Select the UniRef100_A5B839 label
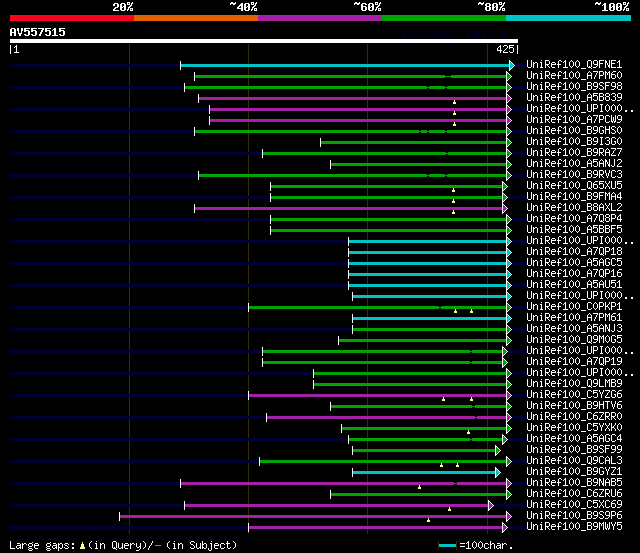This screenshot has height=553, width=640. 574,98
